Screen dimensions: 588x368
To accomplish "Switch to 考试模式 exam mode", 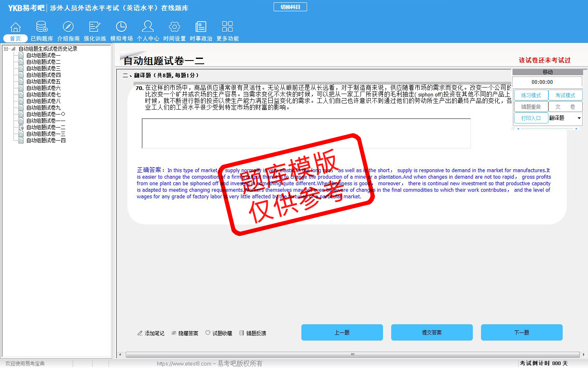I will click(x=565, y=95).
